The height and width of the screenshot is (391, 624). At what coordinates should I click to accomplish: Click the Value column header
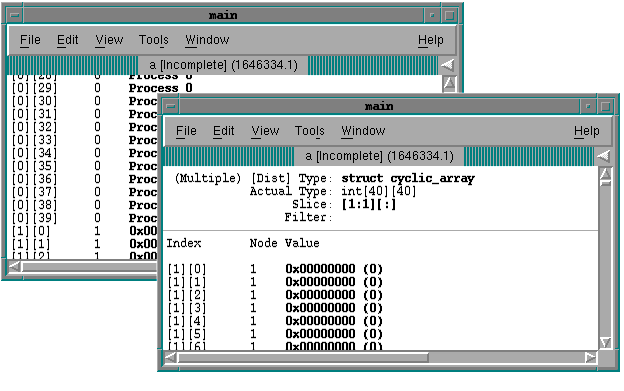pos(302,243)
